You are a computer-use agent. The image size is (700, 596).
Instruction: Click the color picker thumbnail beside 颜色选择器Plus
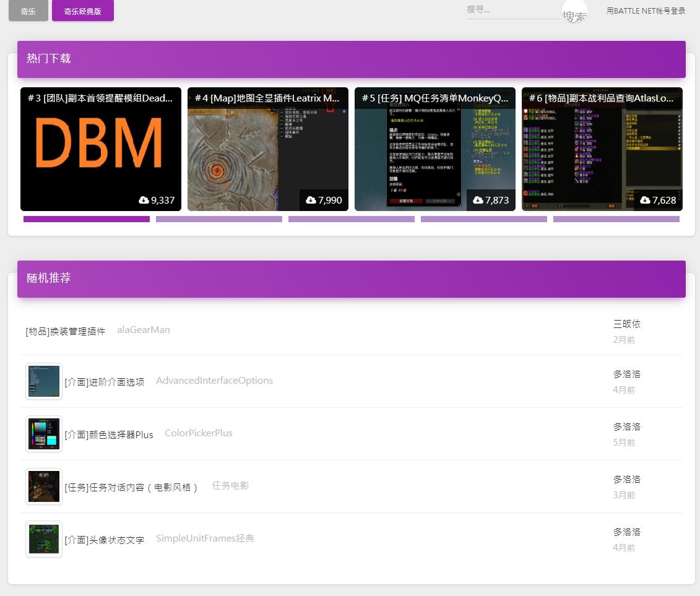(x=44, y=433)
